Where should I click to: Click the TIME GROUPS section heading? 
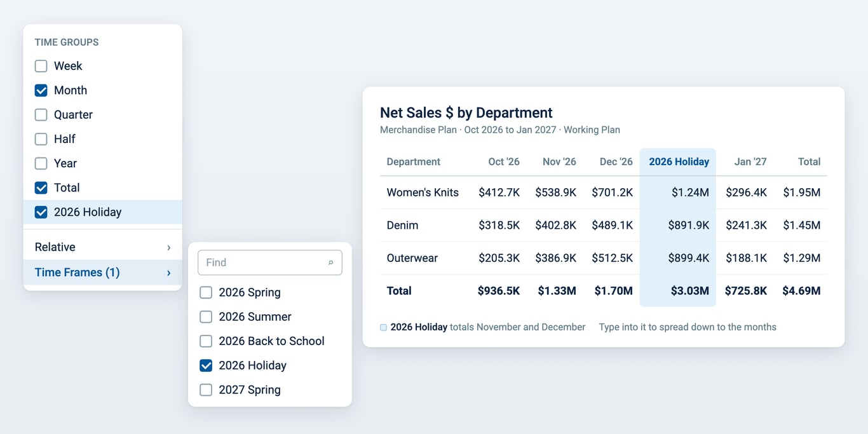point(67,43)
